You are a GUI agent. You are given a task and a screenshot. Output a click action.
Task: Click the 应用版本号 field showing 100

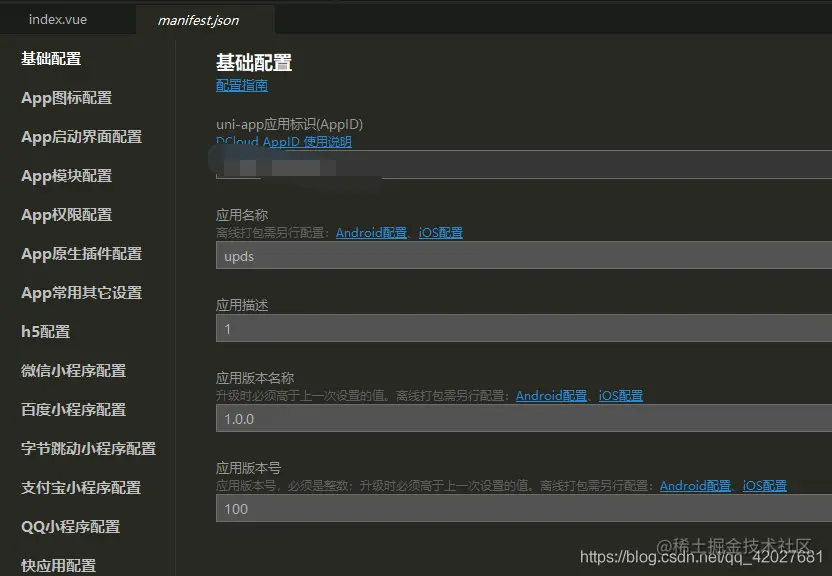coord(400,509)
